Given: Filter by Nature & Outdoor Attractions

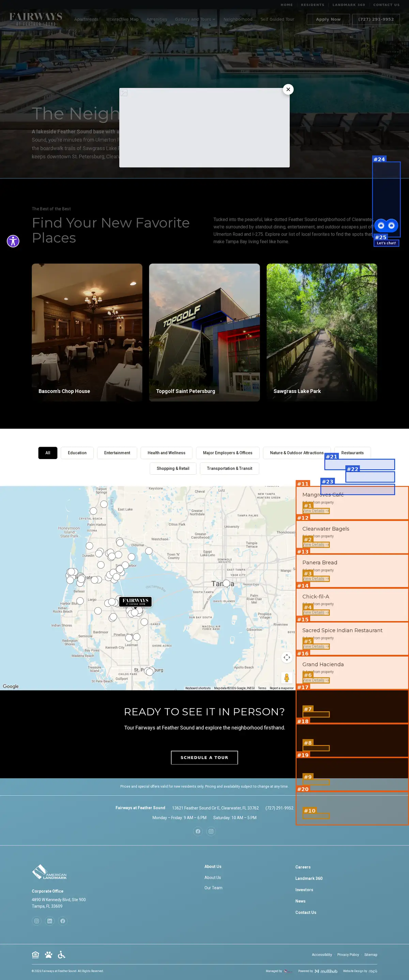Looking at the screenshot, I should point(297,453).
